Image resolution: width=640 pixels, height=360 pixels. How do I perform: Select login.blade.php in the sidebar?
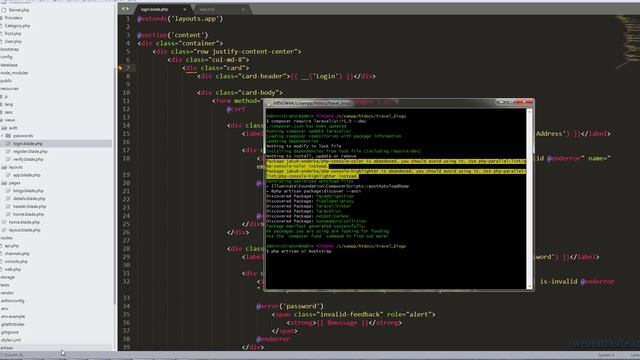(28, 144)
